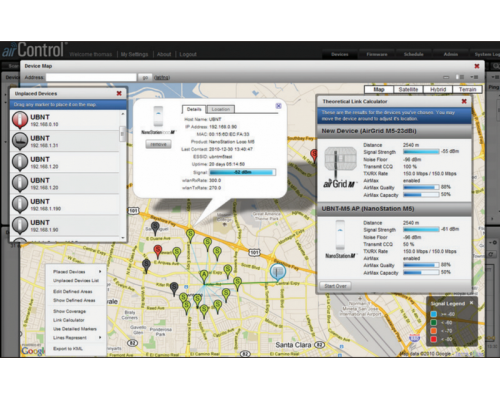
Task: Click the go button beside Address
Action: pos(145,77)
